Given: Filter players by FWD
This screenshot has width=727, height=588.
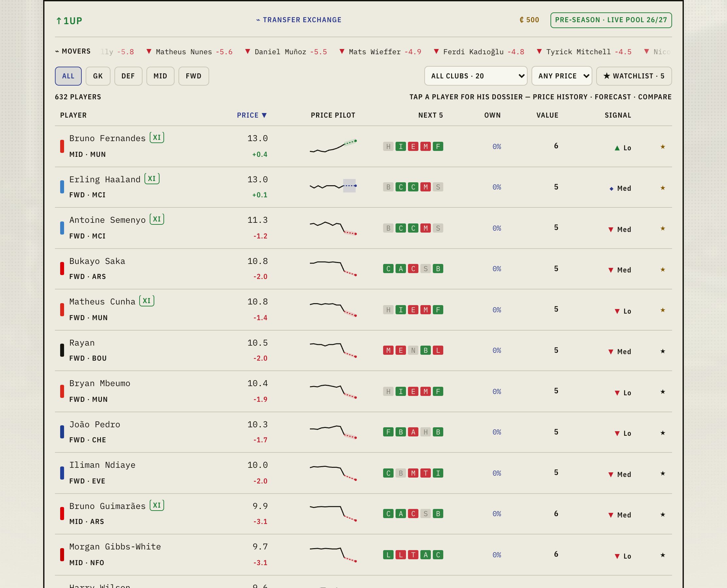Looking at the screenshot, I should 194,76.
